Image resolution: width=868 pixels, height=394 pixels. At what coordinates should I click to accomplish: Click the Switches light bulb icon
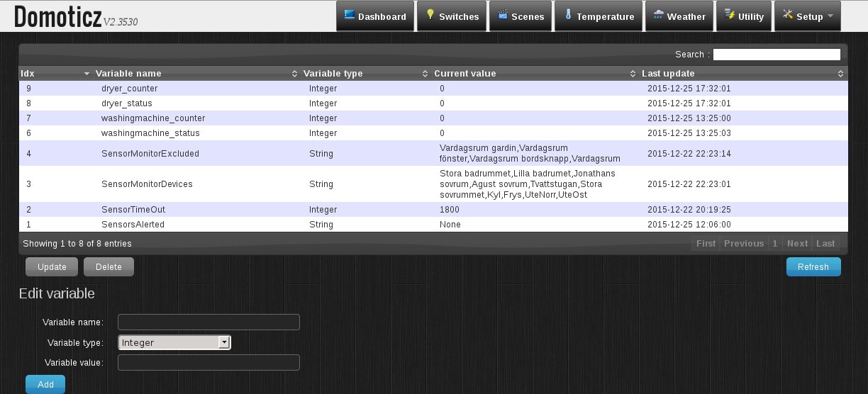(430, 15)
